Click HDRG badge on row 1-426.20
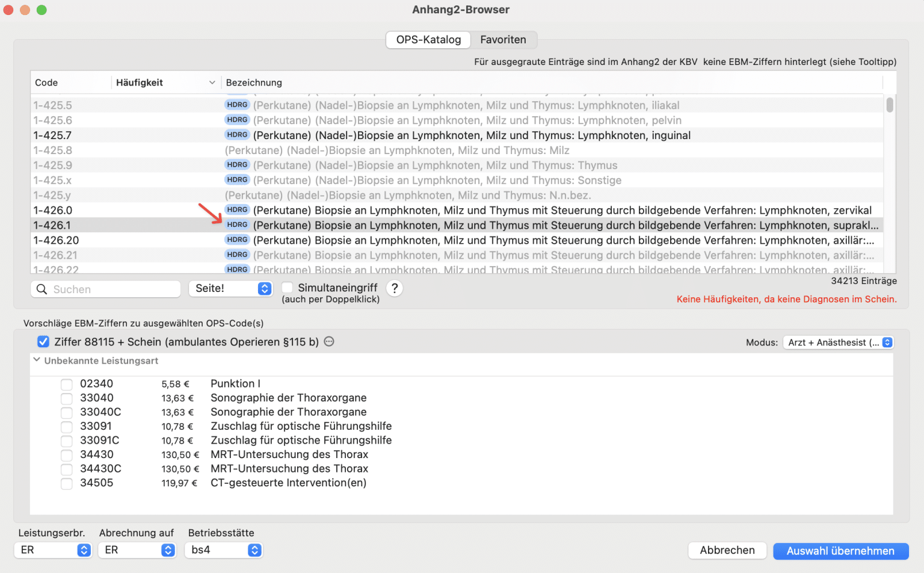The height and width of the screenshot is (573, 924). (x=237, y=240)
